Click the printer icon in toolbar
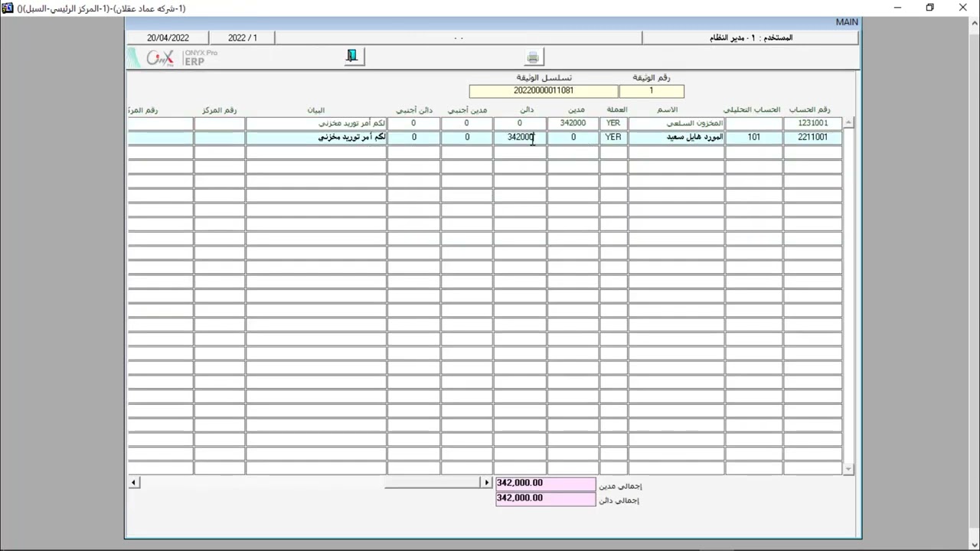 [534, 57]
